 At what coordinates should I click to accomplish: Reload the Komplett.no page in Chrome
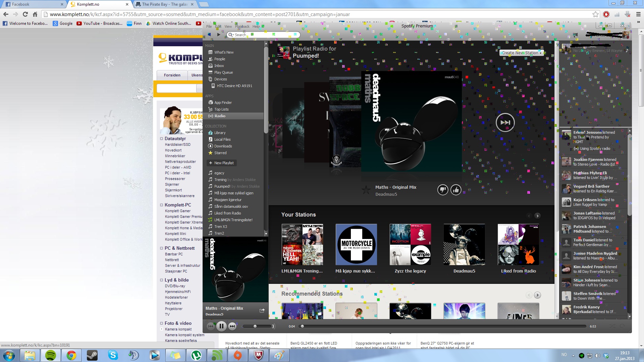click(25, 14)
